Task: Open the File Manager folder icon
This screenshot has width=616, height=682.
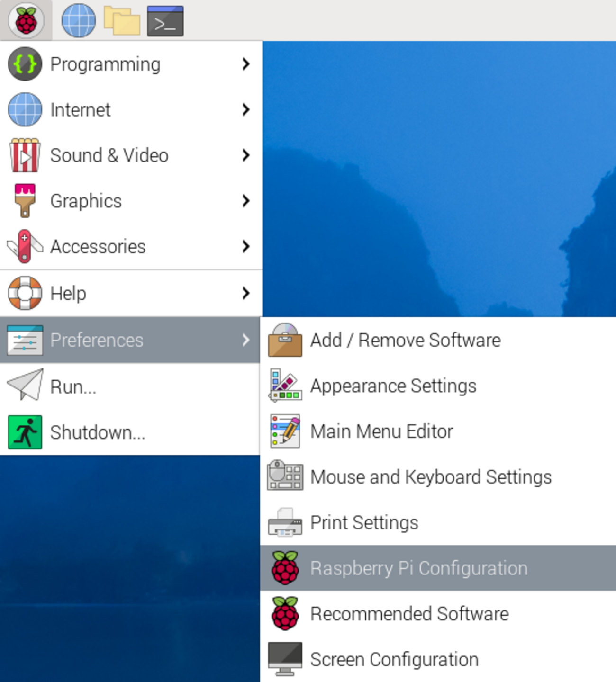Action: [x=122, y=20]
